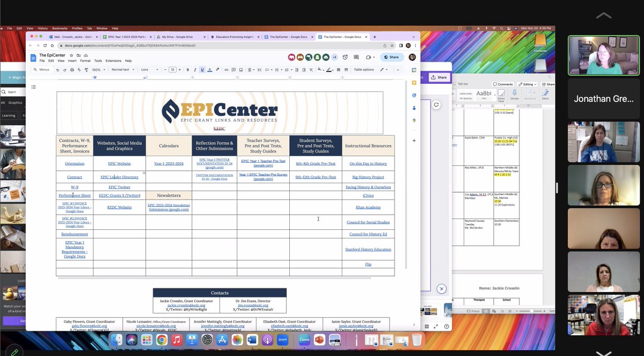Open the zoom 100% dropdown
Viewport: 644px width, 356px height.
98,70
